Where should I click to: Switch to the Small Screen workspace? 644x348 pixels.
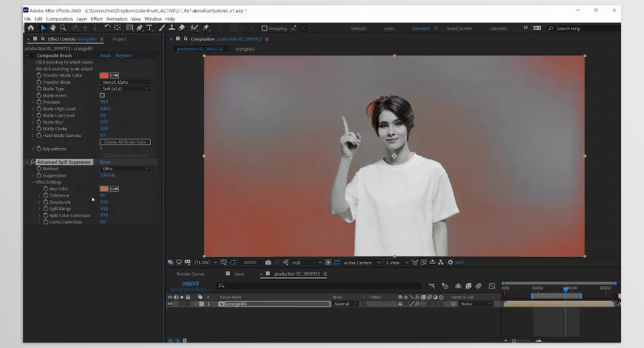tap(459, 28)
